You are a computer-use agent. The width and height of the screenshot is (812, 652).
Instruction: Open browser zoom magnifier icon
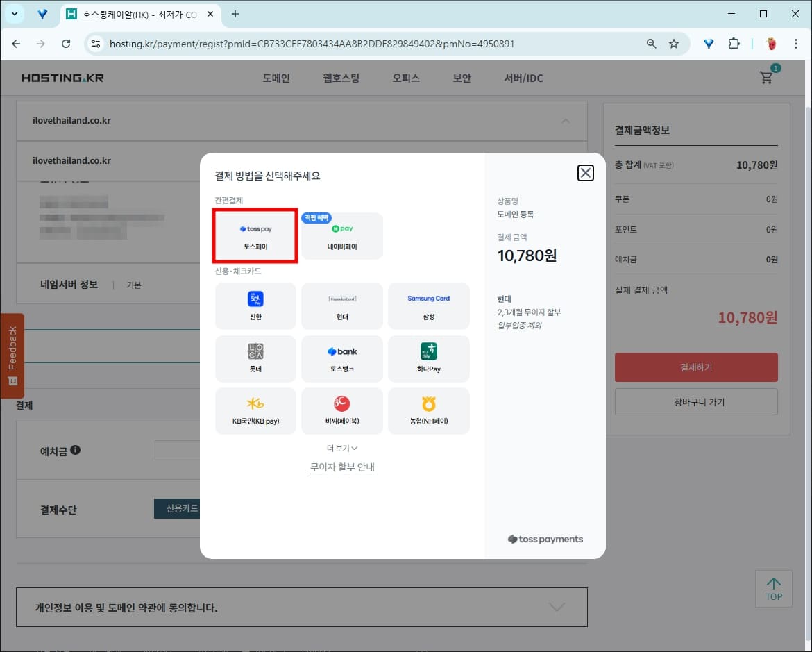coord(652,44)
